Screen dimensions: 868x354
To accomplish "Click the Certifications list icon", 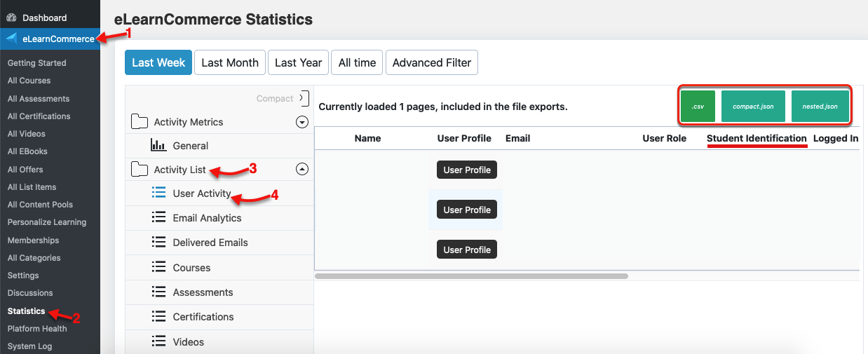I will tap(158, 317).
